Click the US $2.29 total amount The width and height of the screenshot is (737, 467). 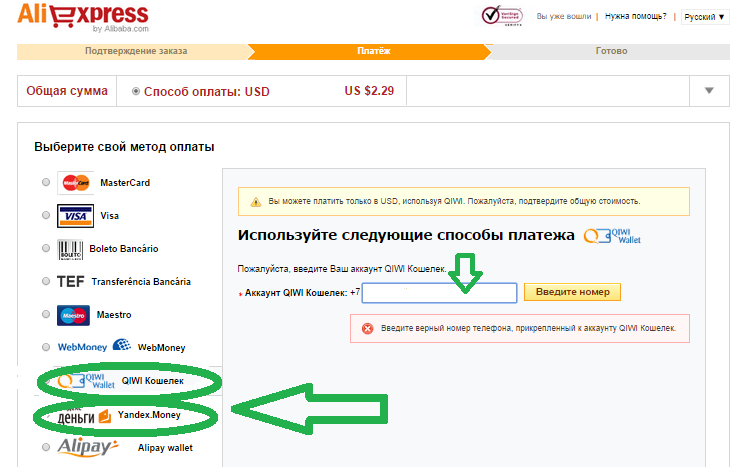tap(369, 91)
